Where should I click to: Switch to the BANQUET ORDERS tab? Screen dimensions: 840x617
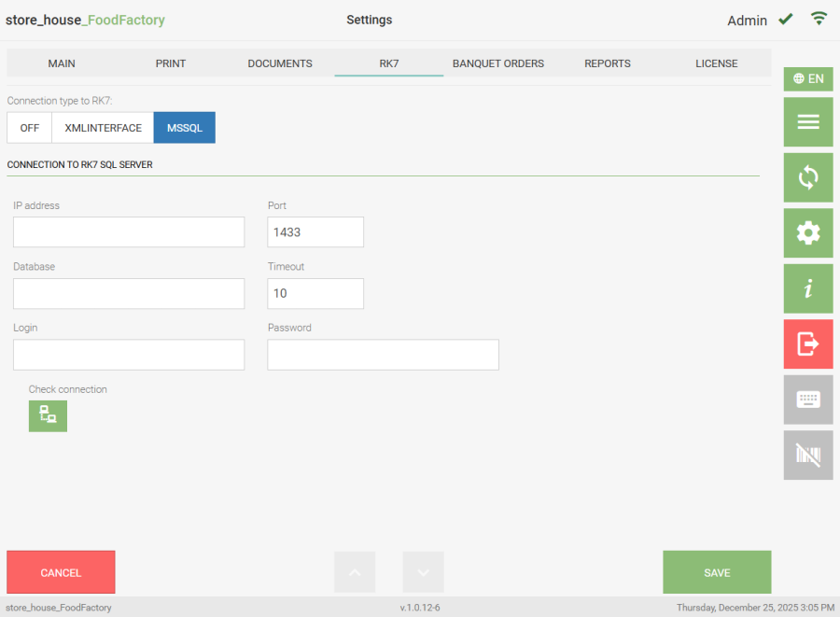497,63
